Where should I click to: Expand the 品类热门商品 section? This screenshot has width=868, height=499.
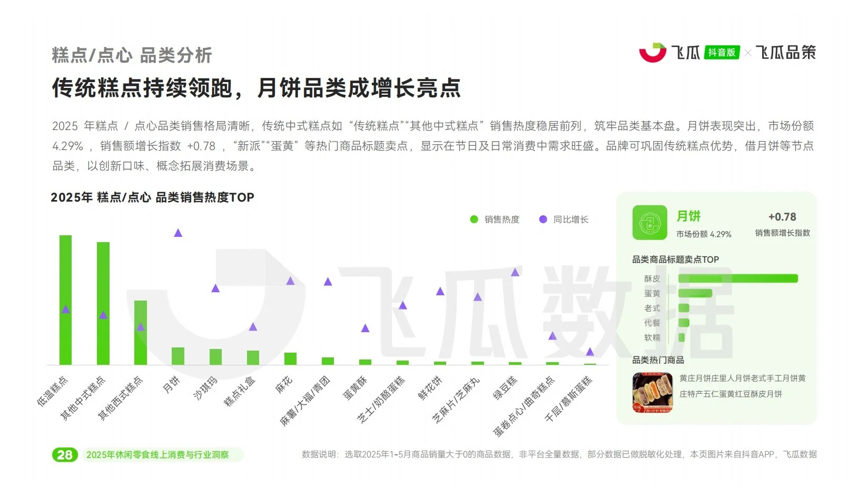pyautogui.click(x=658, y=360)
